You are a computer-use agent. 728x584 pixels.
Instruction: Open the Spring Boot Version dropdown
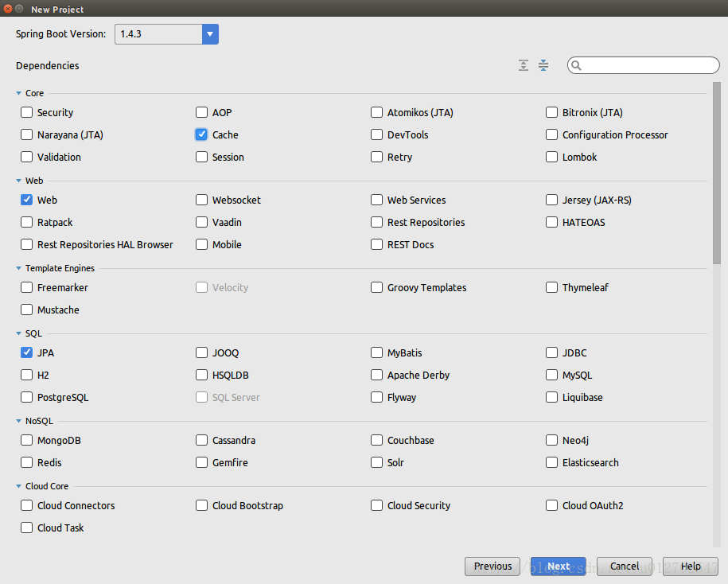pyautogui.click(x=210, y=34)
